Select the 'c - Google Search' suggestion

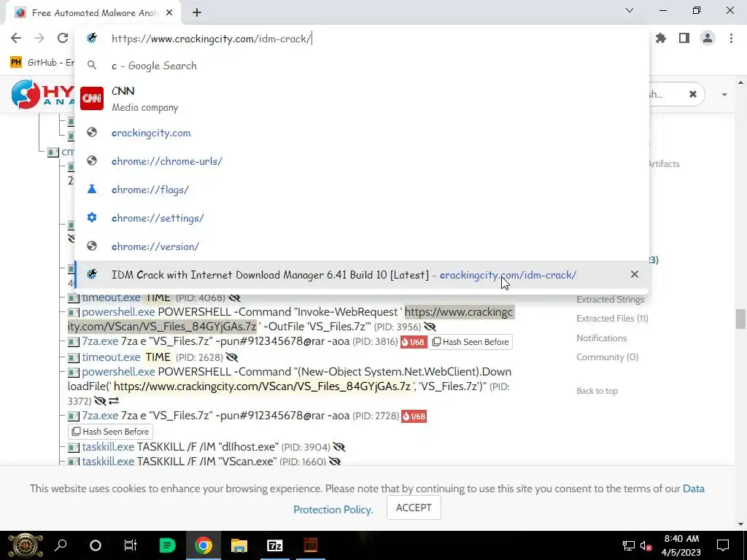tap(362, 66)
